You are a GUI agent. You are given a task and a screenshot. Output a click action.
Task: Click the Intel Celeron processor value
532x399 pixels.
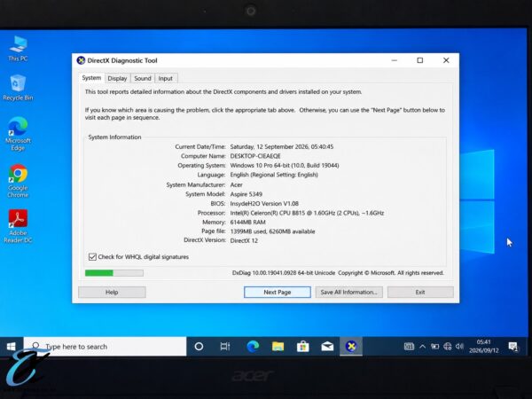pyautogui.click(x=307, y=213)
